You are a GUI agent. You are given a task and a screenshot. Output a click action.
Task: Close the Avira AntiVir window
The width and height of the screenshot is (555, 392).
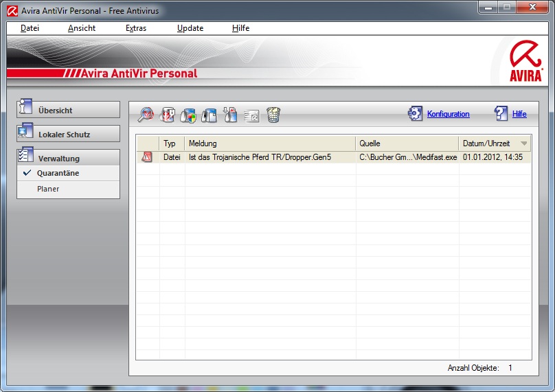pyautogui.click(x=532, y=7)
